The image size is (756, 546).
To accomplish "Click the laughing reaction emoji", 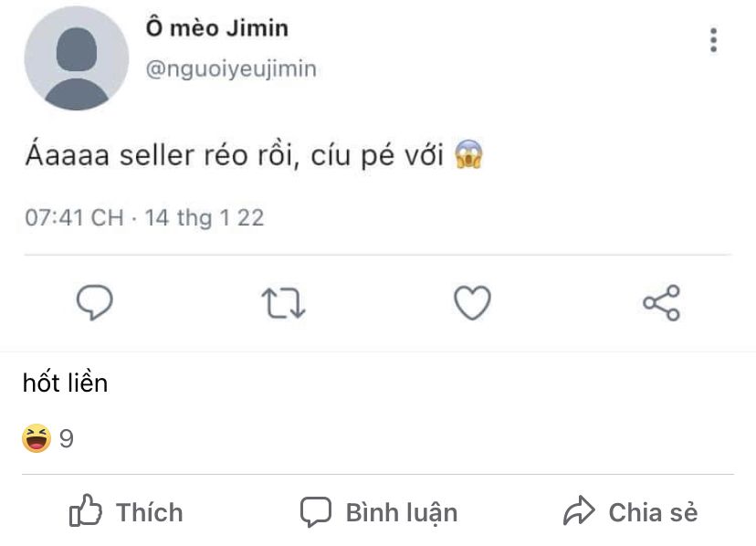I will coord(37,439).
